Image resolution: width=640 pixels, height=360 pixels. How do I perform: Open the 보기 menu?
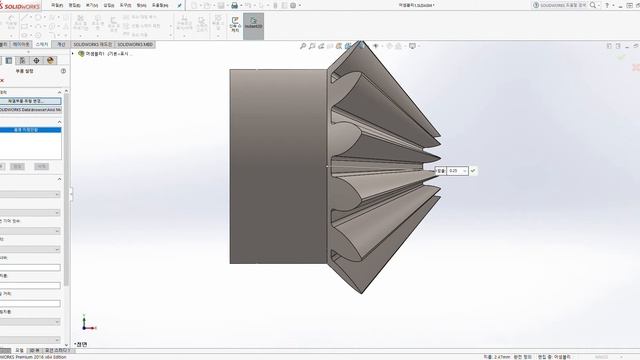[92, 6]
